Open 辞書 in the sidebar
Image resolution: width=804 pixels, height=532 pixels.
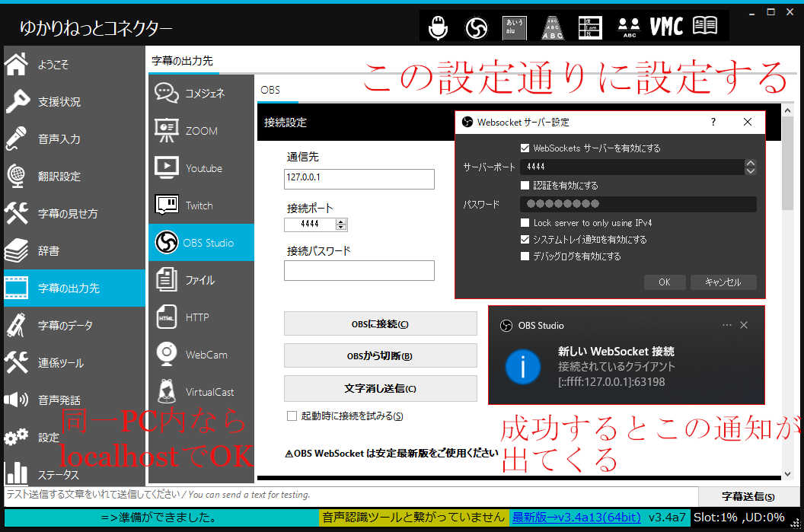coord(75,250)
